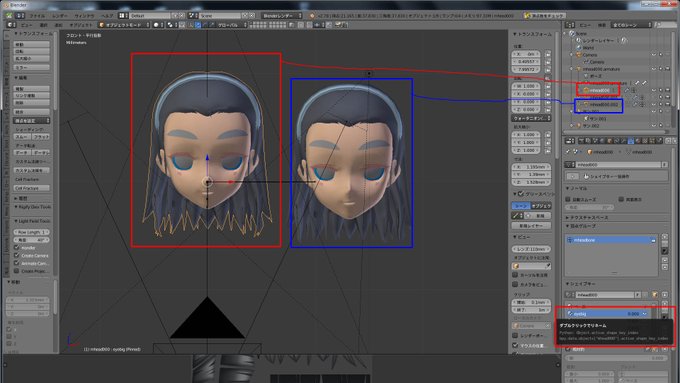Open the レンダー menu

(x=60, y=16)
